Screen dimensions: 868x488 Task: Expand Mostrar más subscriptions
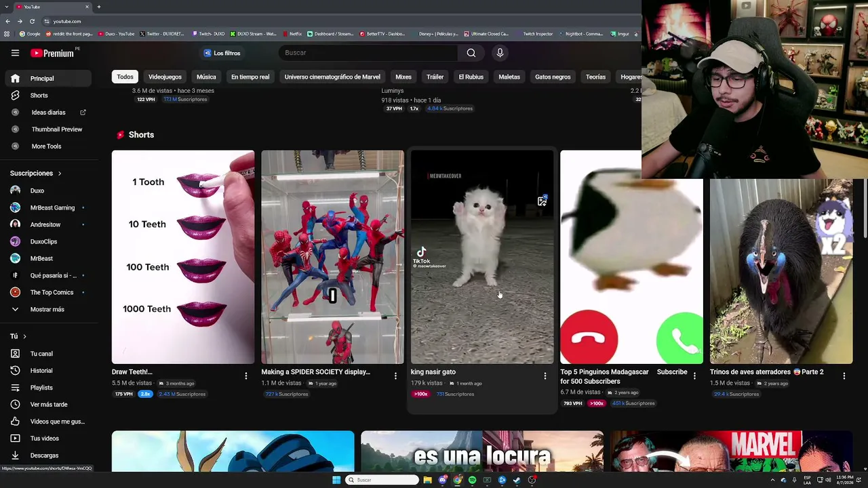coord(47,309)
